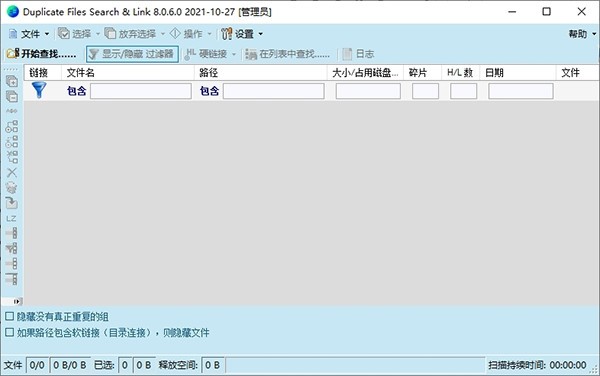Click the Settings (设置) wrench icon

227,34
